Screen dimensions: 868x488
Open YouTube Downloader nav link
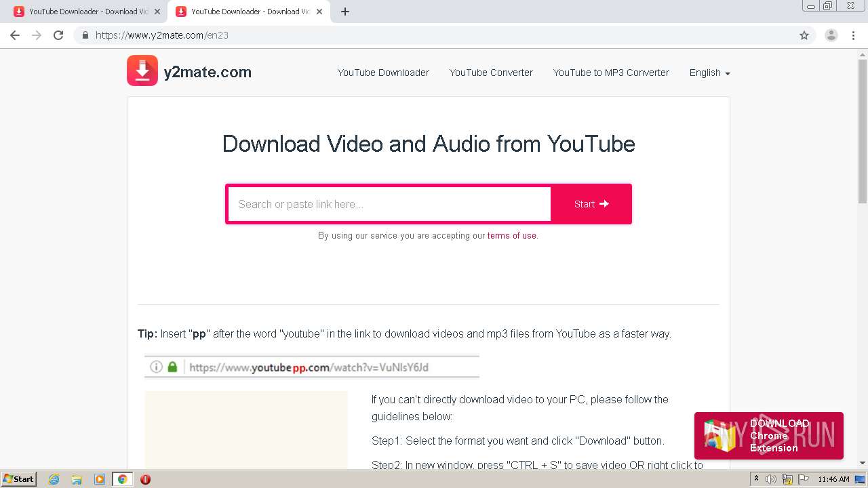383,73
